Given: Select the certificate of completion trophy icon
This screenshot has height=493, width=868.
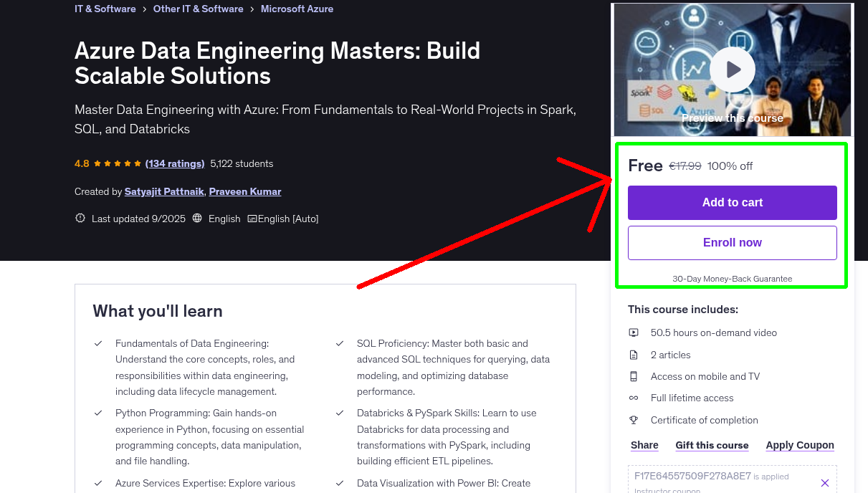Looking at the screenshot, I should [634, 420].
